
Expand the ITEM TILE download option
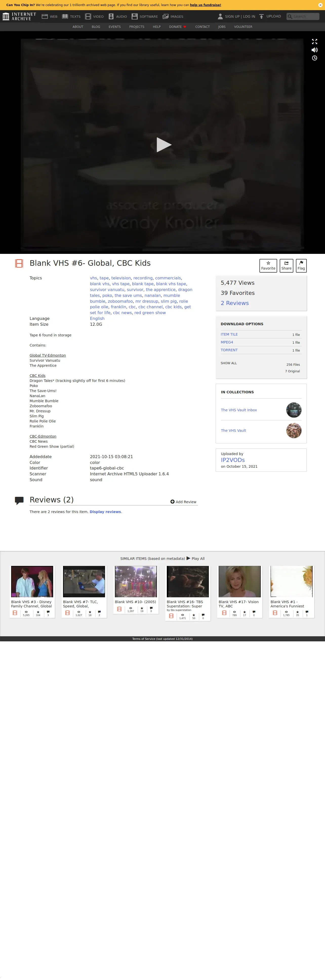tap(229, 334)
